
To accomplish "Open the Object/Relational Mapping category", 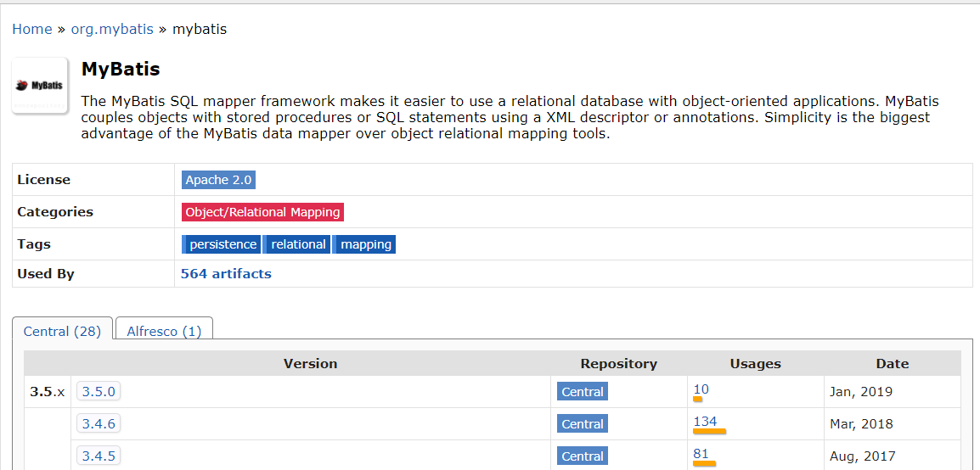I will click(262, 212).
